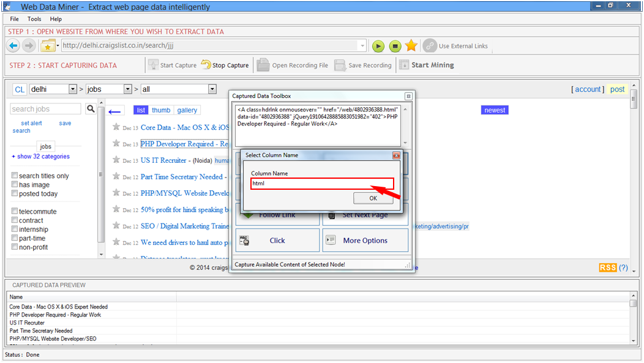Go back with the blue back arrow
The image size is (644, 363).
(13, 45)
